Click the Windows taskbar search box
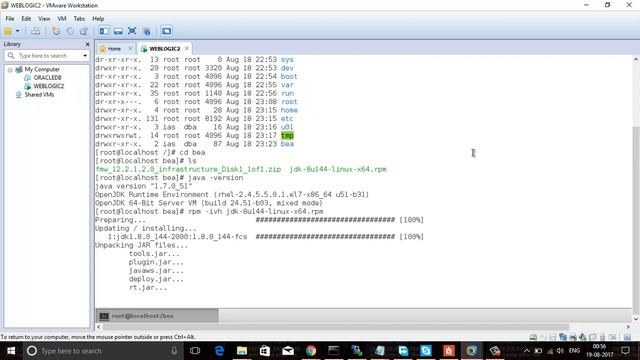This screenshot has width=640, height=360. click(102, 351)
